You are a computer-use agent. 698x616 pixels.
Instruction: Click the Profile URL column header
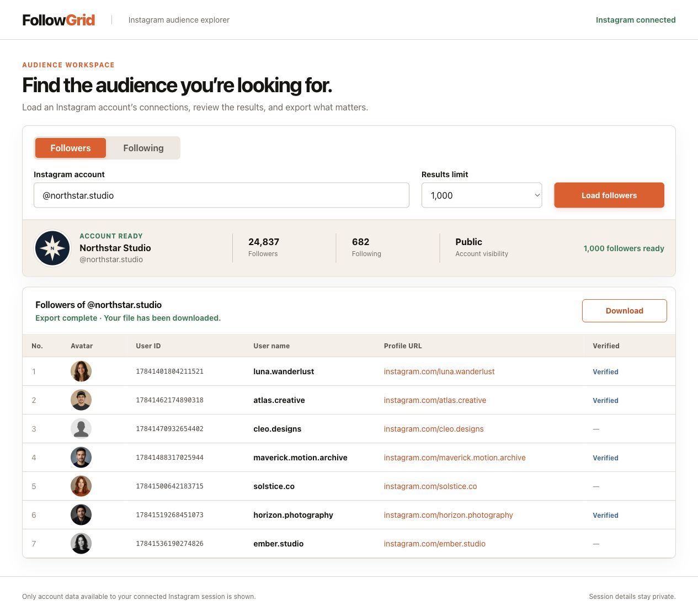[x=403, y=346]
